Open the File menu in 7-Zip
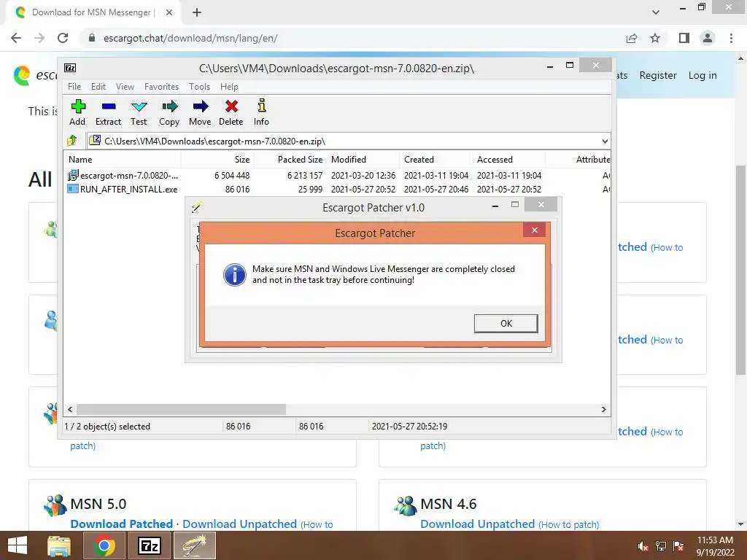The height and width of the screenshot is (560, 747). tap(74, 87)
